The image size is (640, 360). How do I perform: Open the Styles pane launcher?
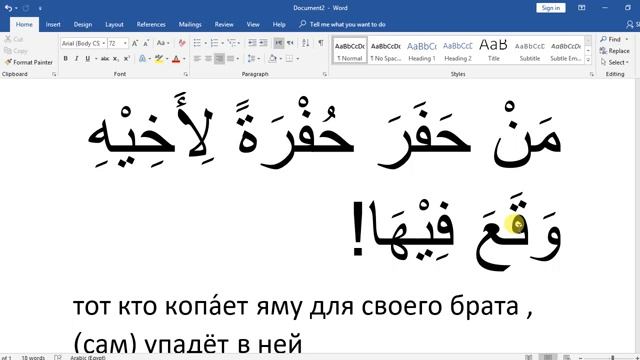(591, 74)
